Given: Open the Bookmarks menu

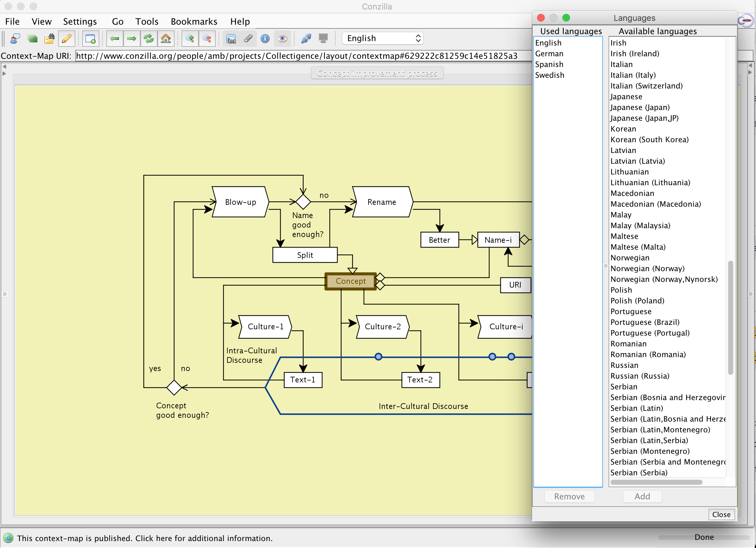Looking at the screenshot, I should [194, 22].
